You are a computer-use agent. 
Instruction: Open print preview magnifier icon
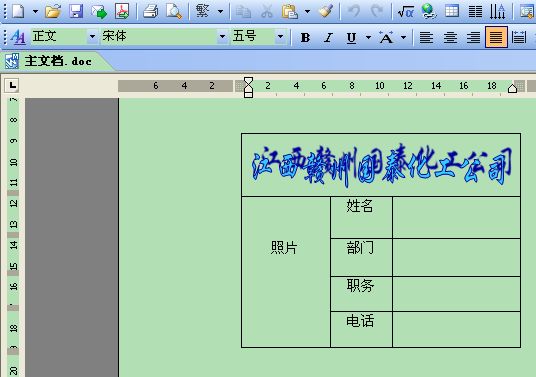(x=174, y=11)
